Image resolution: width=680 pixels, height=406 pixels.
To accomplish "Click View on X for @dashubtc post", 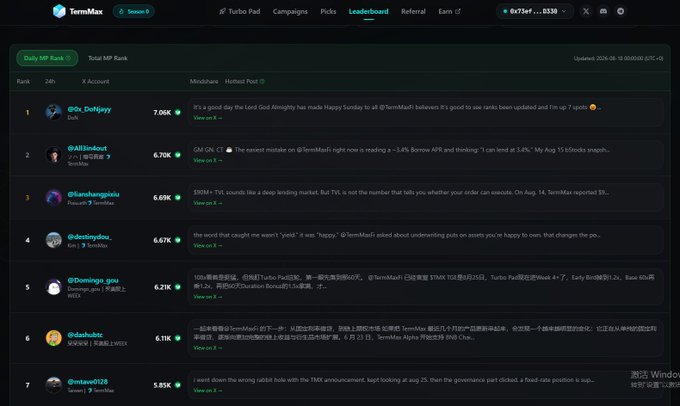I will click(x=208, y=348).
